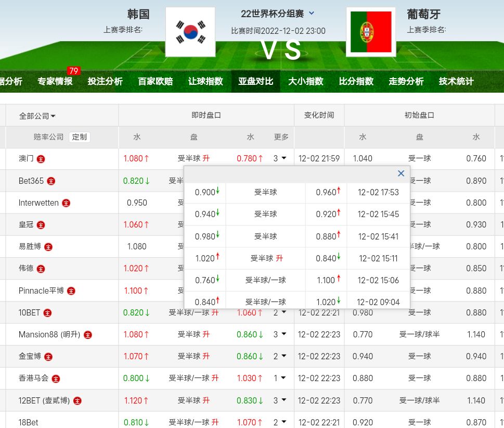Click the 主 badge next to Pinnacle平博
Image resolution: width=504 pixels, height=428 pixels.
coord(71,291)
